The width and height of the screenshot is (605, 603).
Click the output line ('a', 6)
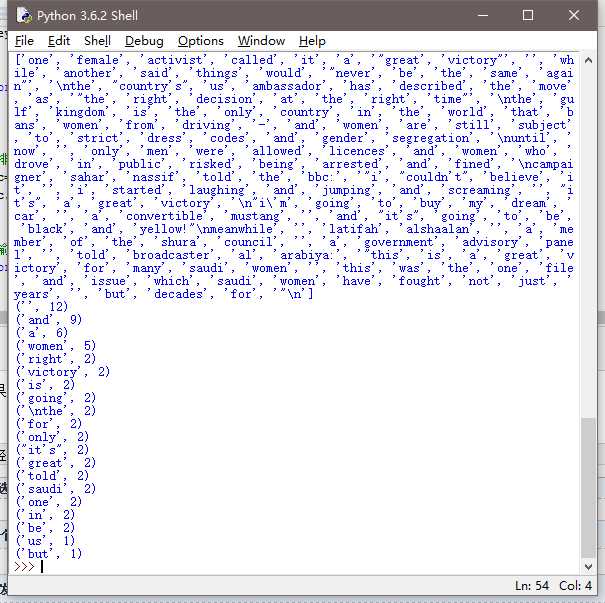coord(42,333)
